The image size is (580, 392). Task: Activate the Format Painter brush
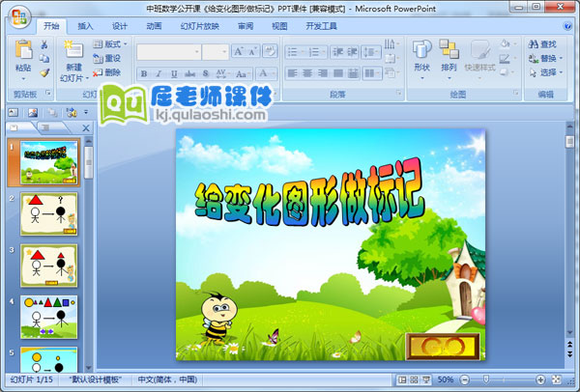click(x=44, y=72)
